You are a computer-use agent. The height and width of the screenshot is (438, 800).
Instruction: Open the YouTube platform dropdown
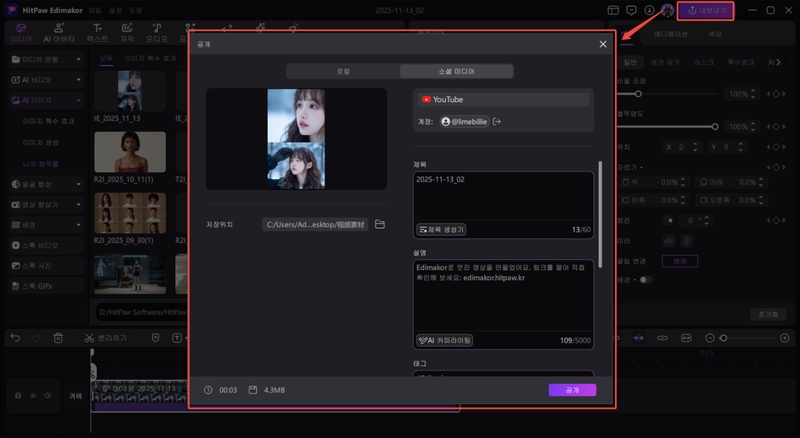tap(503, 100)
